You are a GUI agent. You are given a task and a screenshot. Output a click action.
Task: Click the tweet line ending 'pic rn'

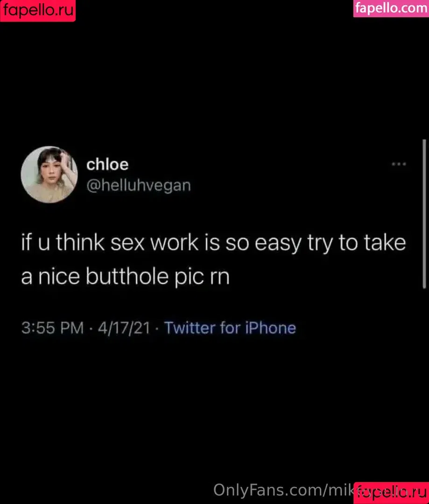click(126, 277)
